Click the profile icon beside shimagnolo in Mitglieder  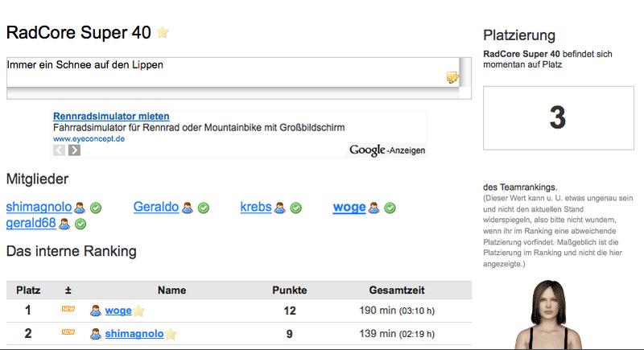(80, 208)
